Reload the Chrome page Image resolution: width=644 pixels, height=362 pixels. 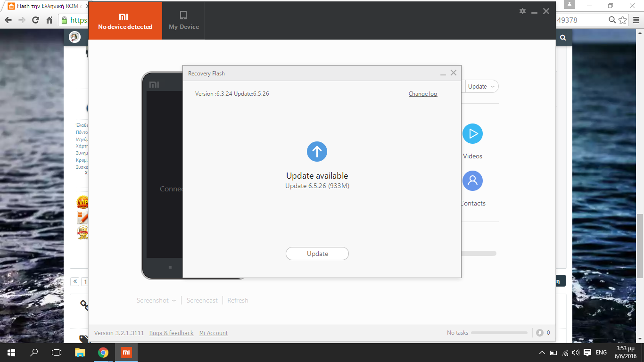tap(35, 20)
